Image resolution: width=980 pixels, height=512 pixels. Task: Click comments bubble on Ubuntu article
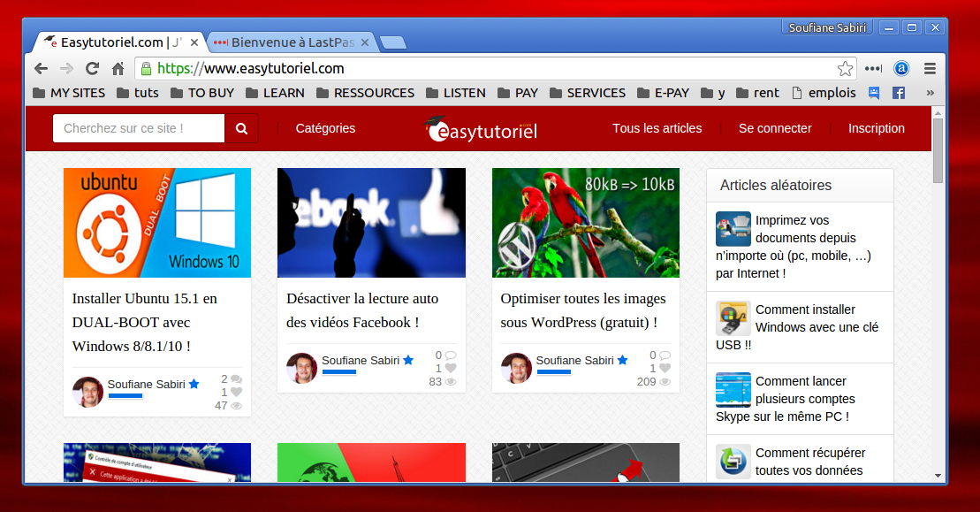click(x=236, y=378)
